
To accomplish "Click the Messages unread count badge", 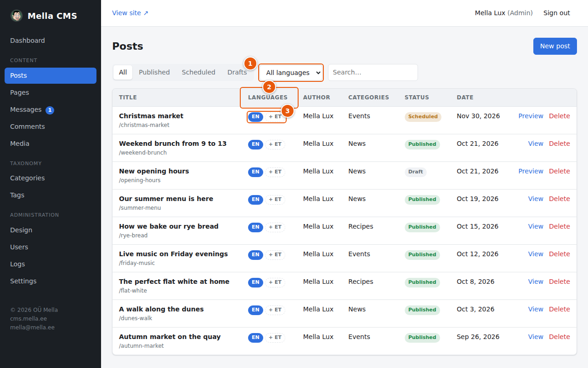I will pyautogui.click(x=50, y=110).
